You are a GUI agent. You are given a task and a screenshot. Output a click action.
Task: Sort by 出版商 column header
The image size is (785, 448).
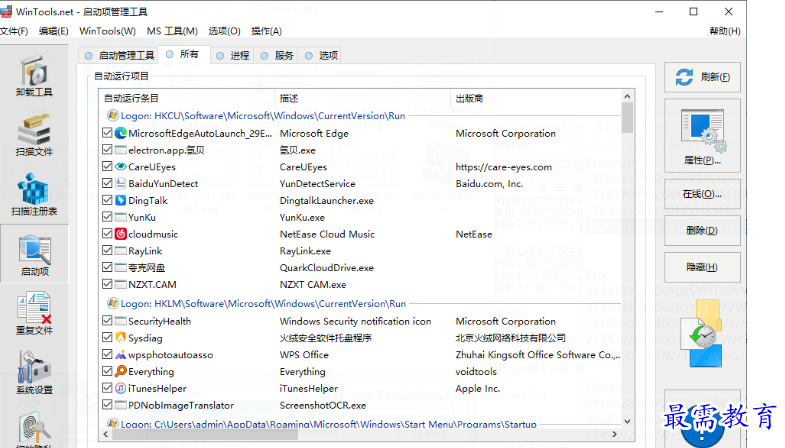click(x=536, y=98)
